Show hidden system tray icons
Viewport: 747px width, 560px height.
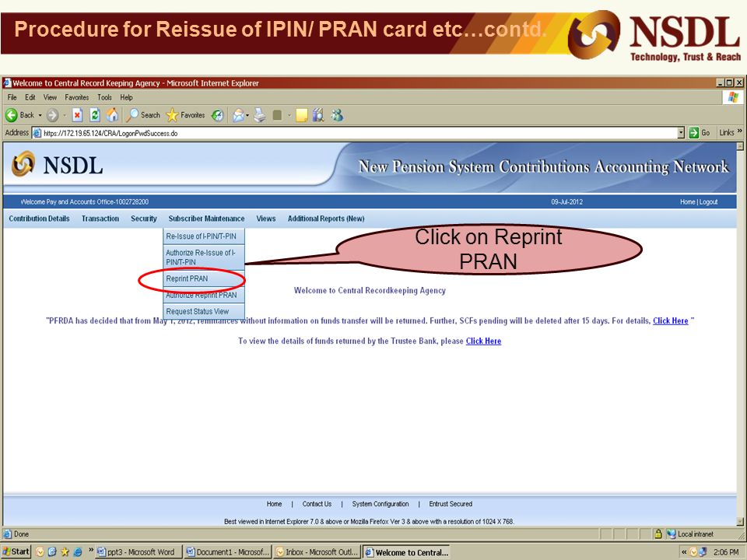[x=684, y=552]
